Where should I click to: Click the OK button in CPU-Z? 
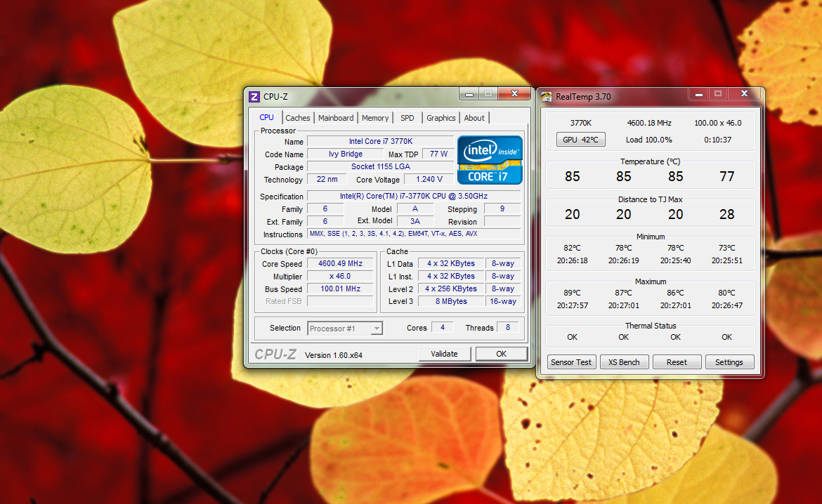pyautogui.click(x=501, y=354)
